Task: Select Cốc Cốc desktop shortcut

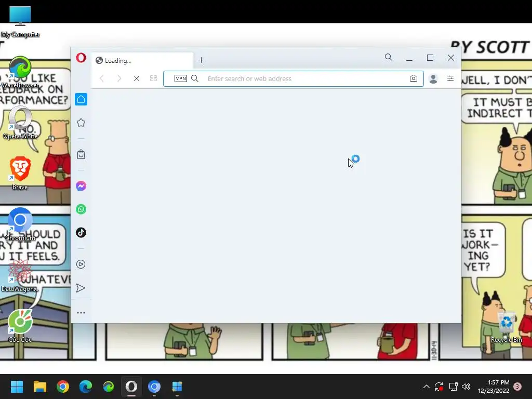Action: click(20, 326)
